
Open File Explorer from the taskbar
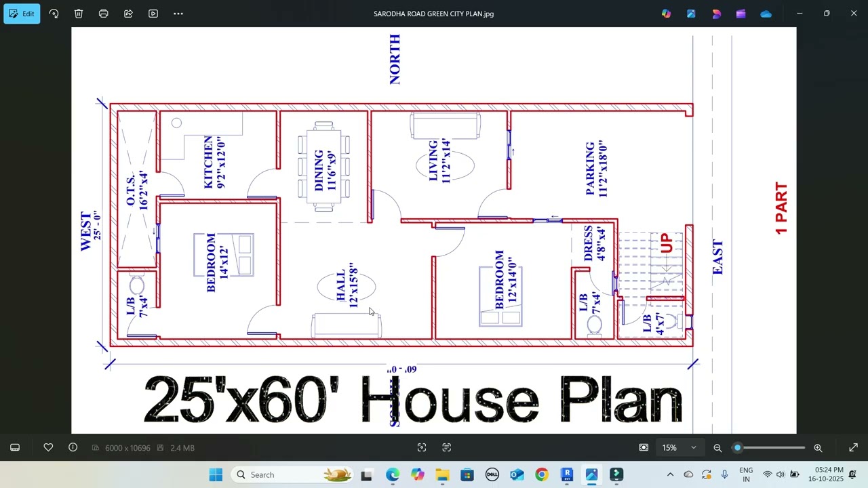click(442, 474)
